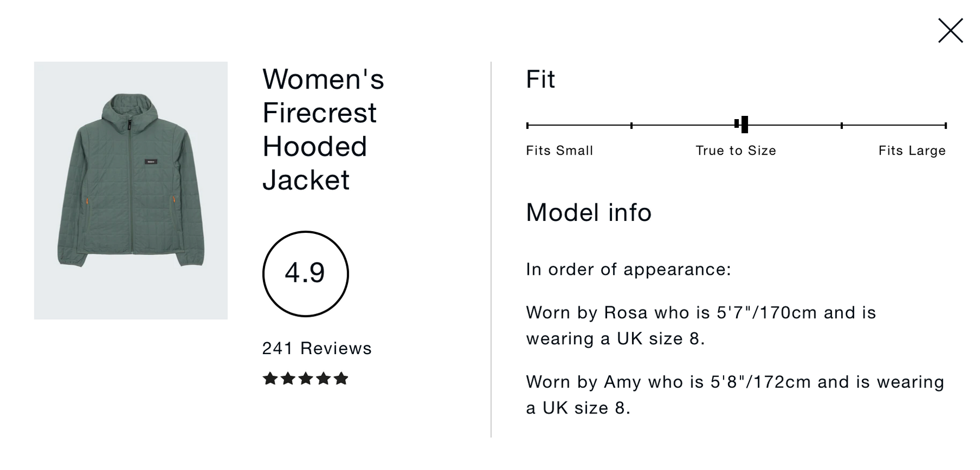Open the 241 Reviews link
This screenshot has width=980, height=470.
[x=317, y=348]
